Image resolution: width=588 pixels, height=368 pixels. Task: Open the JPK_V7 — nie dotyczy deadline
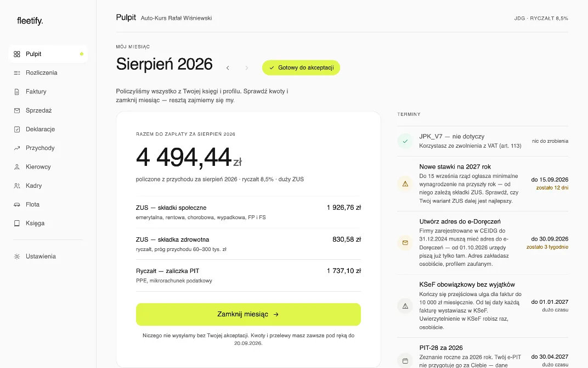(x=483, y=141)
